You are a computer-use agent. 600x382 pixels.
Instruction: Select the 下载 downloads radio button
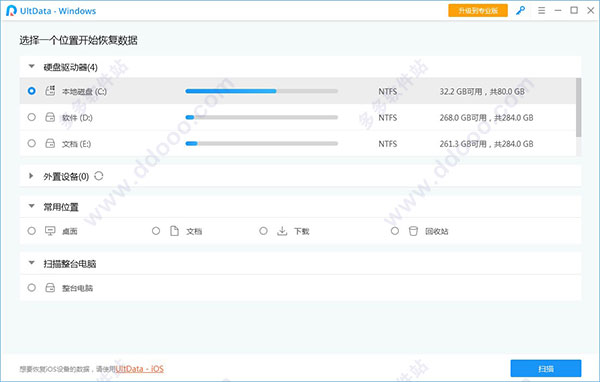pos(263,231)
